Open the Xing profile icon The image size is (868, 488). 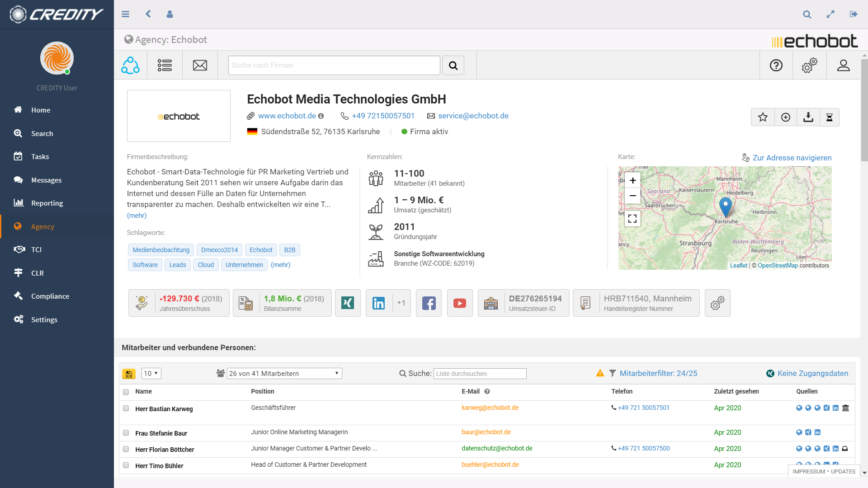click(x=348, y=303)
